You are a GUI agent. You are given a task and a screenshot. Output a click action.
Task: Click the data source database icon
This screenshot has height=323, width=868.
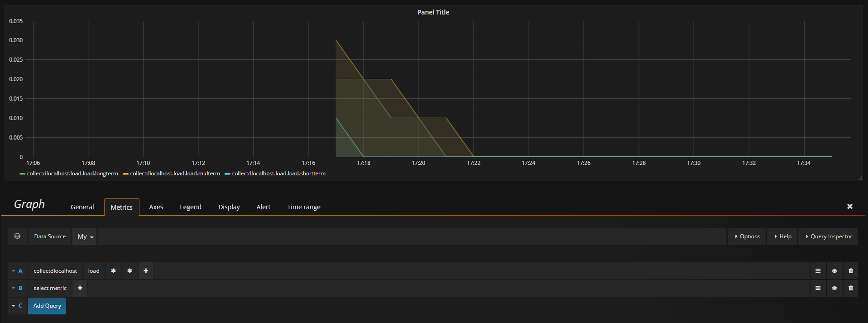coord(17,236)
